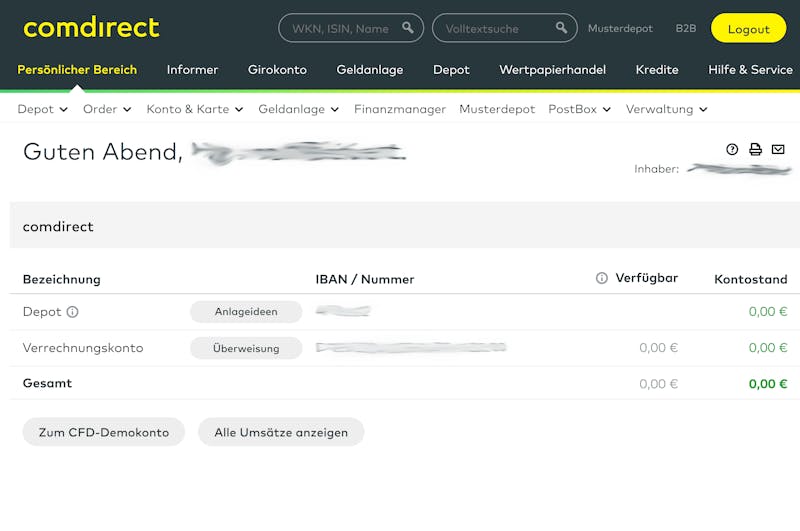Open the help question mark icon
Image resolution: width=800 pixels, height=531 pixels.
732,149
